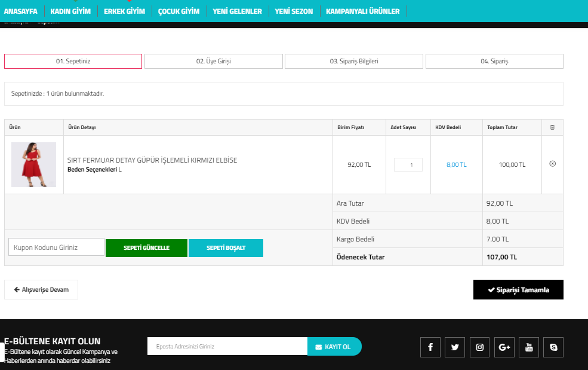Open the Skype social icon
Screen dimensions: 588x370
[553, 347]
